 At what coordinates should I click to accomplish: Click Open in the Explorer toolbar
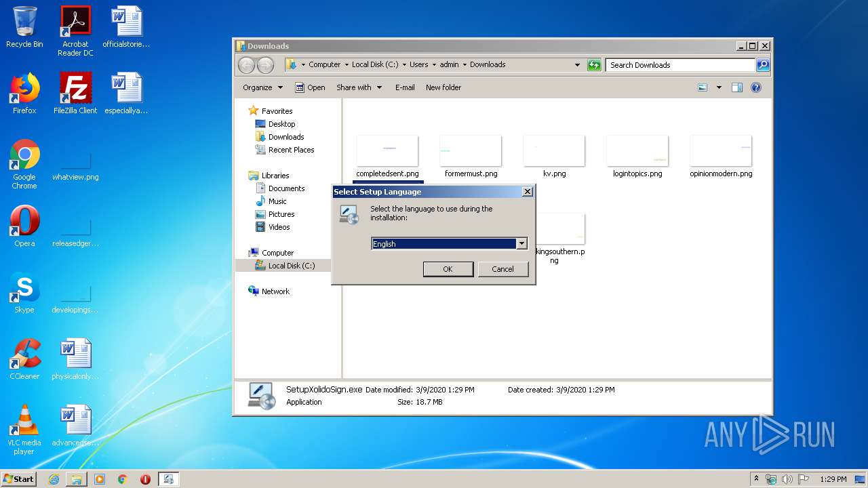tap(310, 87)
